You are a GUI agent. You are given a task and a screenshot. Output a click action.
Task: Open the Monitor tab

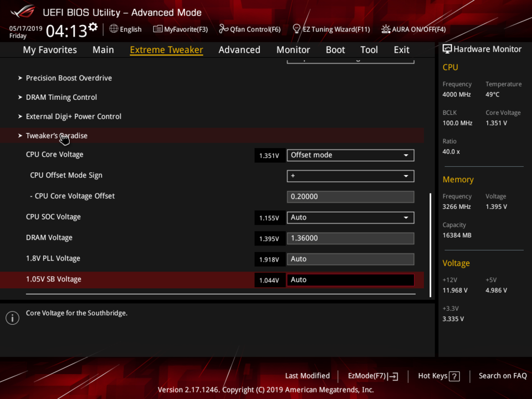point(293,50)
